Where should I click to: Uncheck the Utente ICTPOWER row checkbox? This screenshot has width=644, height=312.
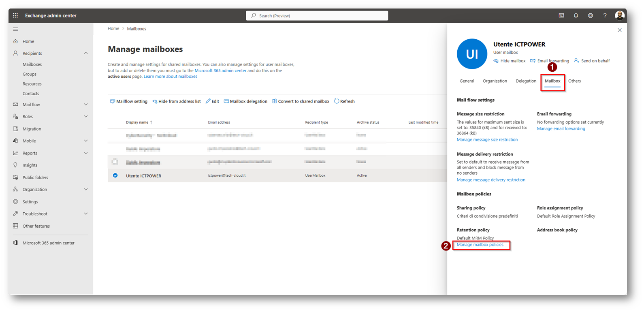coord(115,175)
